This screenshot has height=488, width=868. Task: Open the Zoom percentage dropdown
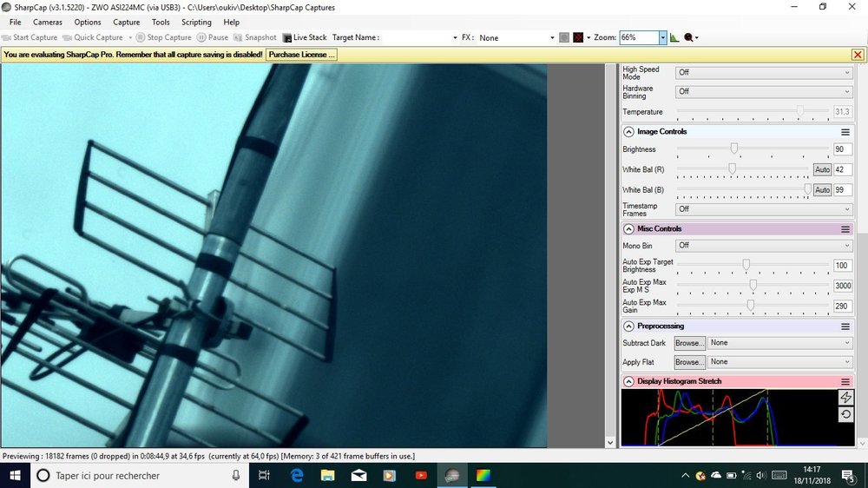pos(662,37)
